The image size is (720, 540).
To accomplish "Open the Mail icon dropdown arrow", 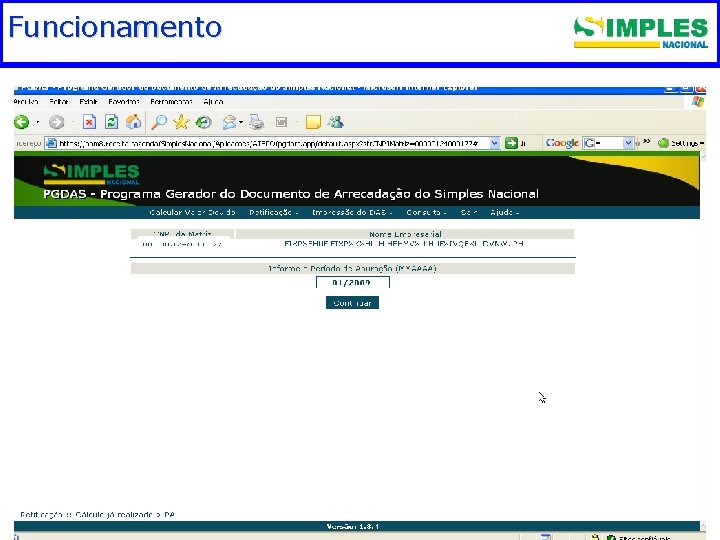I will [241, 122].
